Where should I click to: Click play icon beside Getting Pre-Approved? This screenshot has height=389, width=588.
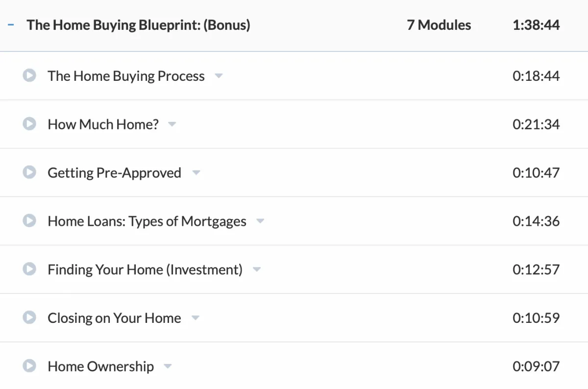pos(29,172)
